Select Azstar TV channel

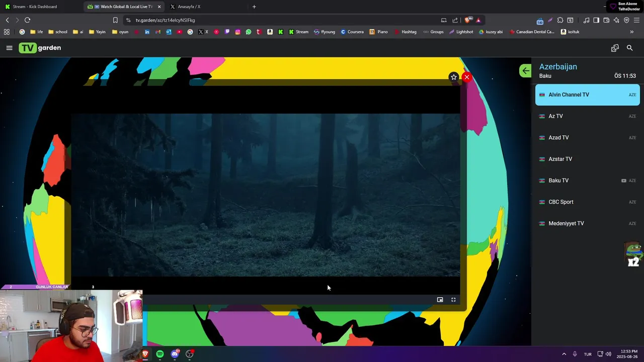pyautogui.click(x=588, y=159)
